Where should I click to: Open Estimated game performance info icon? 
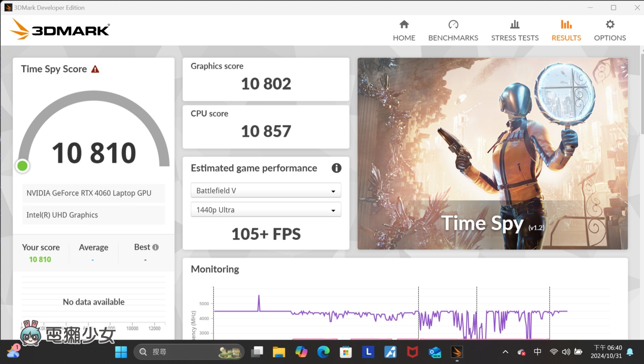pos(336,168)
